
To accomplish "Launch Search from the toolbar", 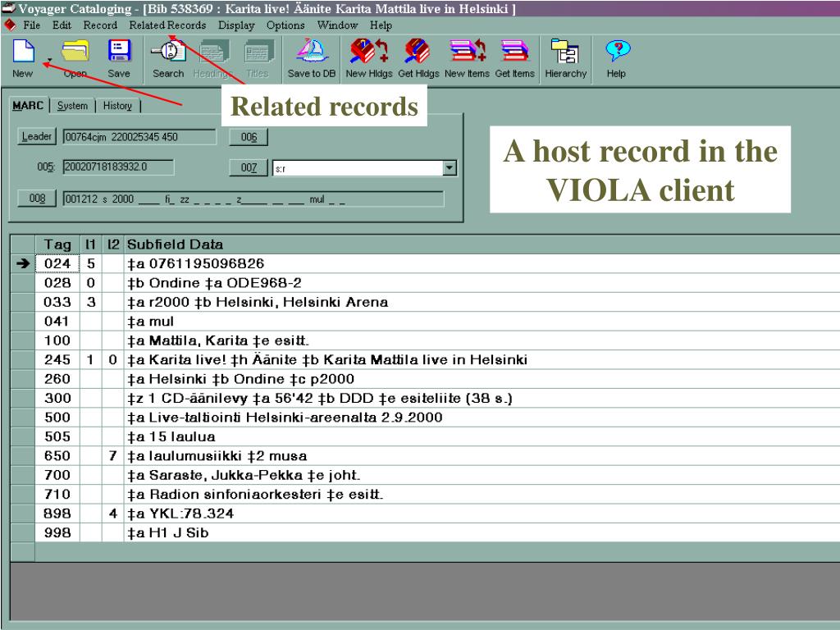I will 168,58.
